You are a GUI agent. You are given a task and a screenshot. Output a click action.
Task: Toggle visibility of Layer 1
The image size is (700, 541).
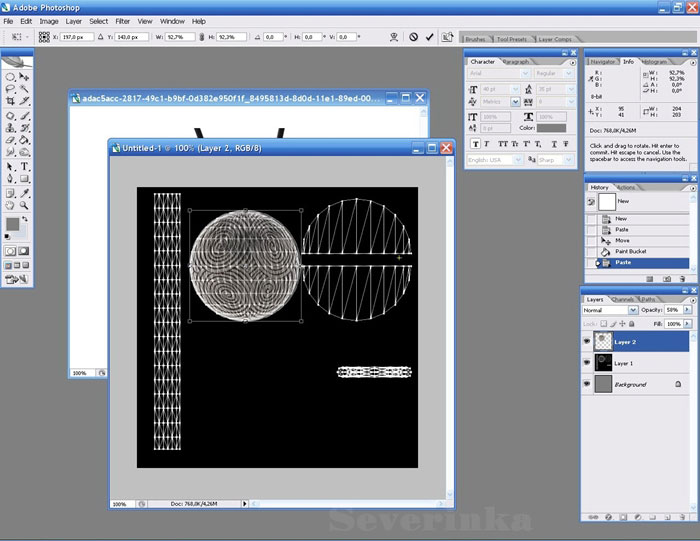[x=587, y=363]
